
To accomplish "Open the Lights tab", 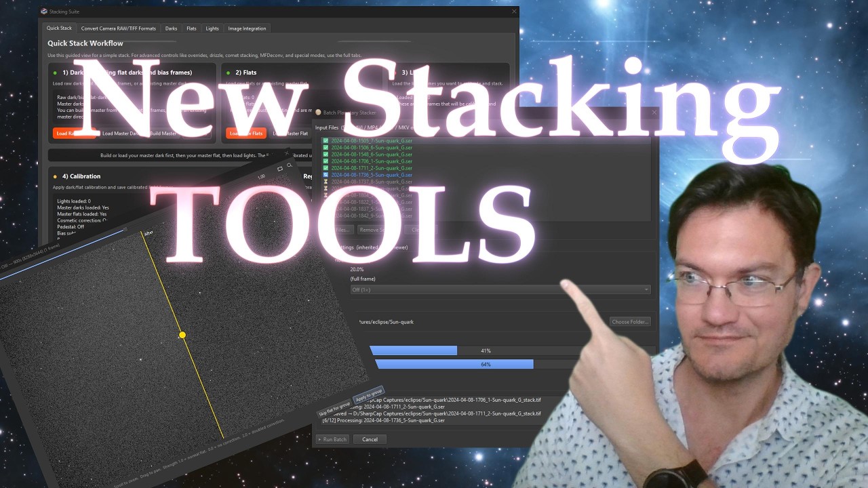I will pyautogui.click(x=212, y=28).
